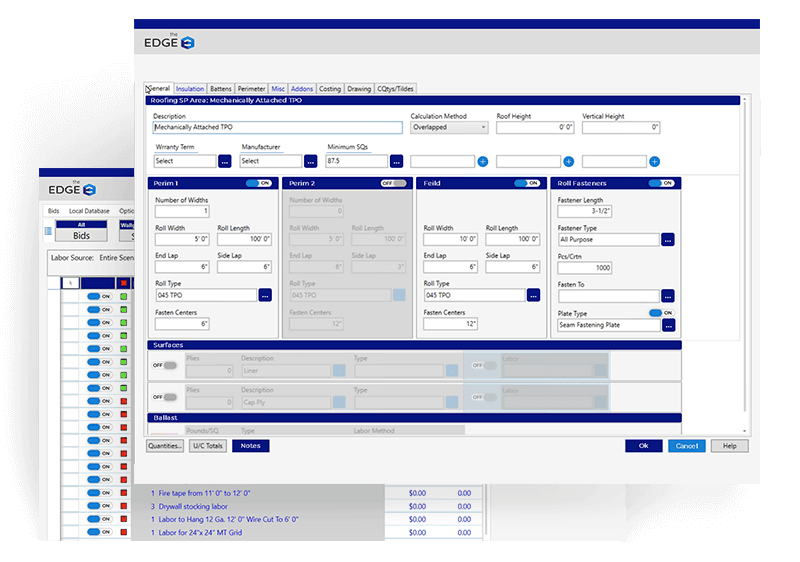
Task: Switch to Drawing tab
Action: click(359, 89)
